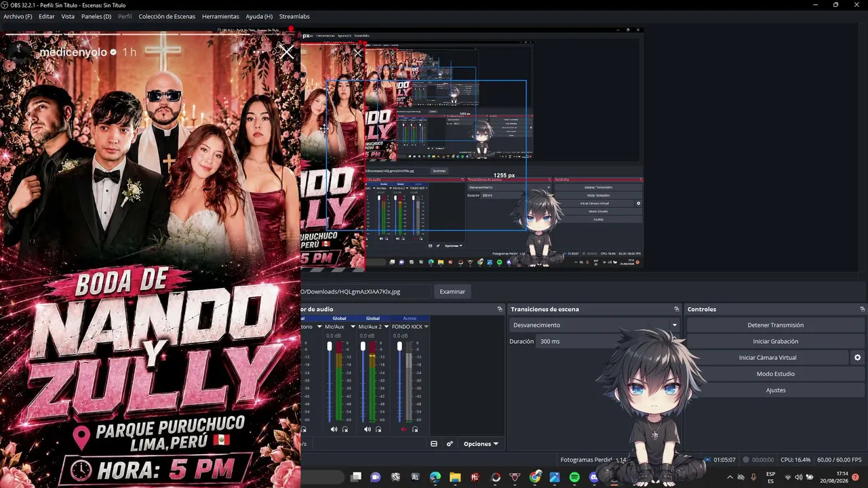
Task: Undock the Controles panel
Action: [863, 309]
